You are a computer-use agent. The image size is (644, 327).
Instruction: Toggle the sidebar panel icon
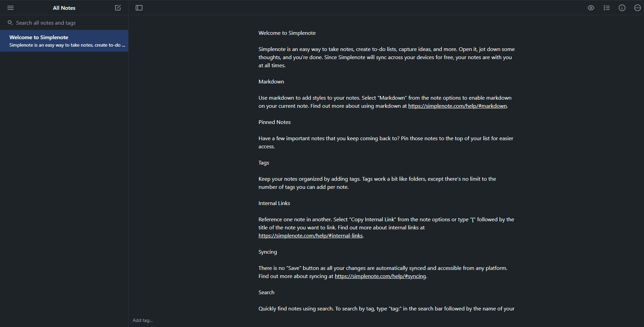click(x=139, y=8)
